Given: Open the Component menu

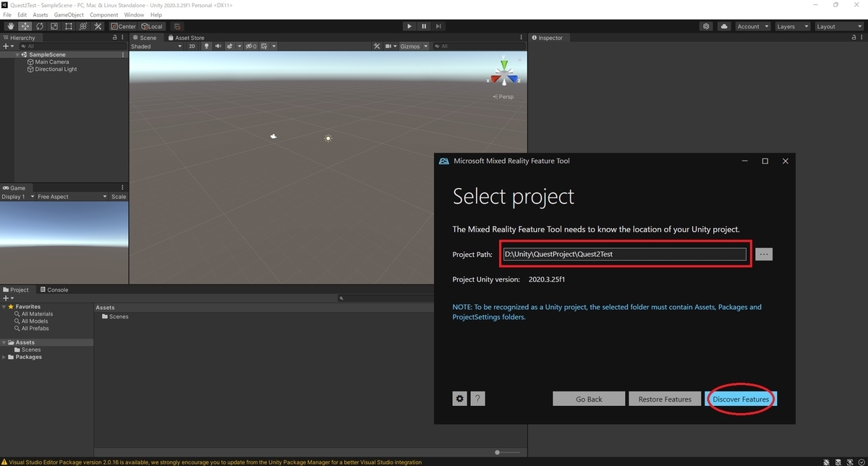Looking at the screenshot, I should 104,14.
